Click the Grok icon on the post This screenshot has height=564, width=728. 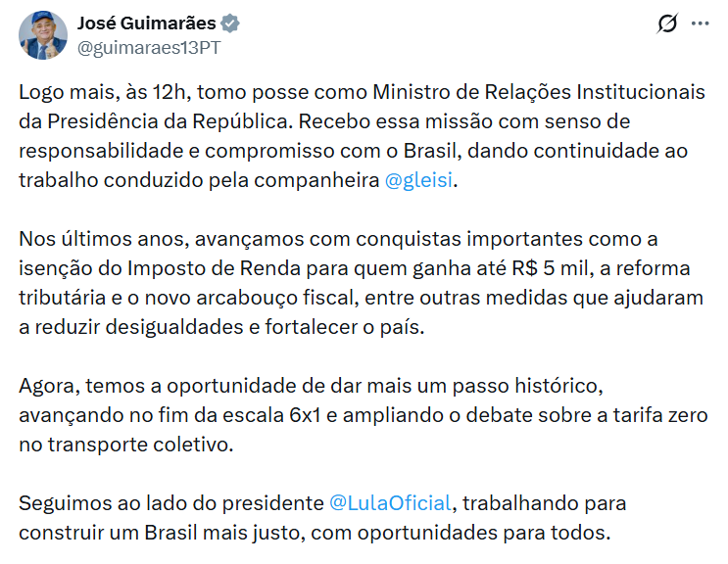click(x=666, y=23)
